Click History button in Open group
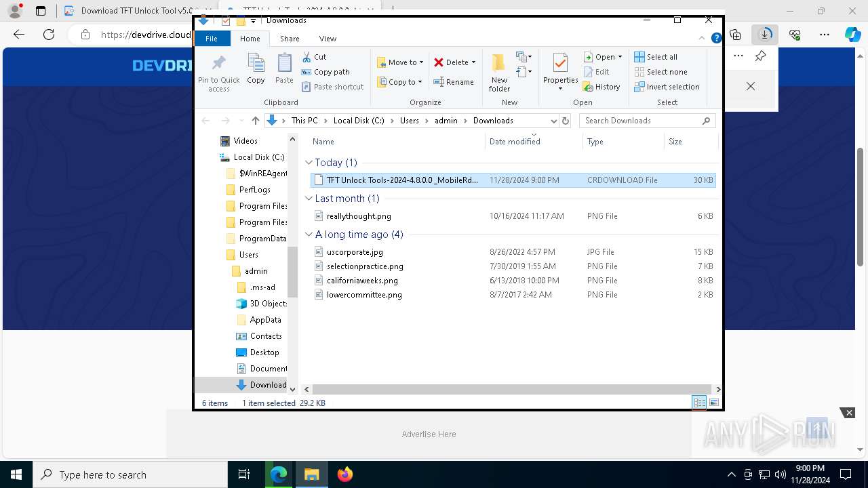868x488 pixels. click(x=601, y=87)
